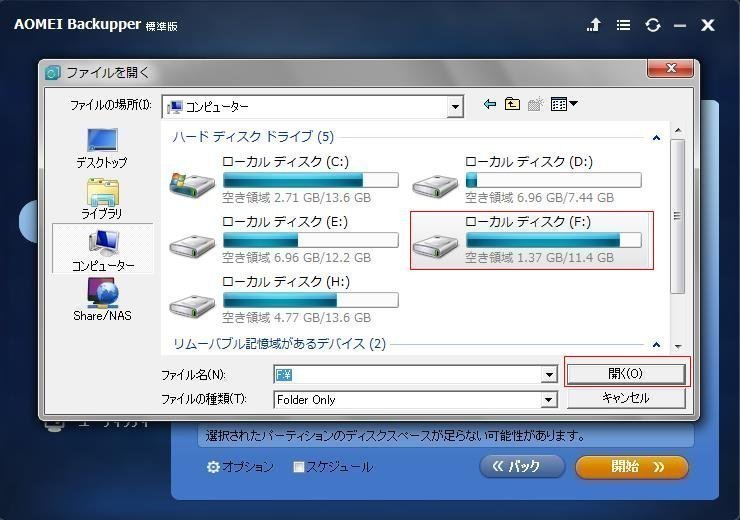The width and height of the screenshot is (740, 520).
Task: Select ローカル ディスク (F:) drive icon
Action: pyautogui.click(x=435, y=245)
